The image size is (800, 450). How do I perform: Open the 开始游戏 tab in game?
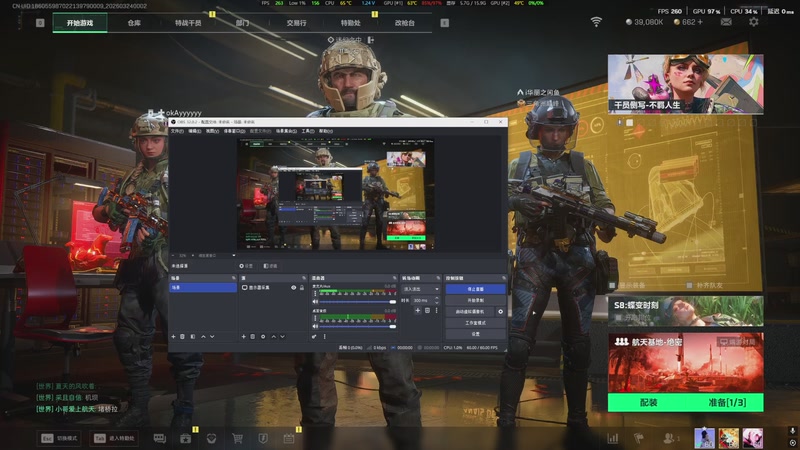tap(80, 23)
